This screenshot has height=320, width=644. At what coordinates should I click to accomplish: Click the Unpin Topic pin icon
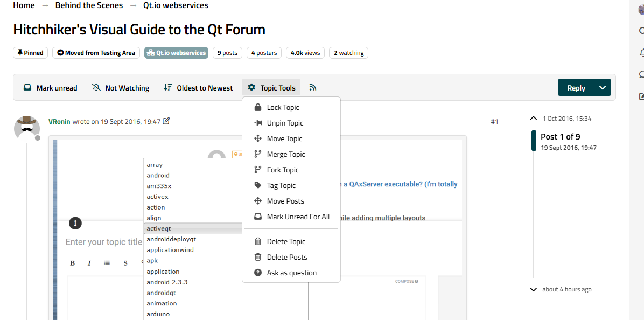point(258,123)
